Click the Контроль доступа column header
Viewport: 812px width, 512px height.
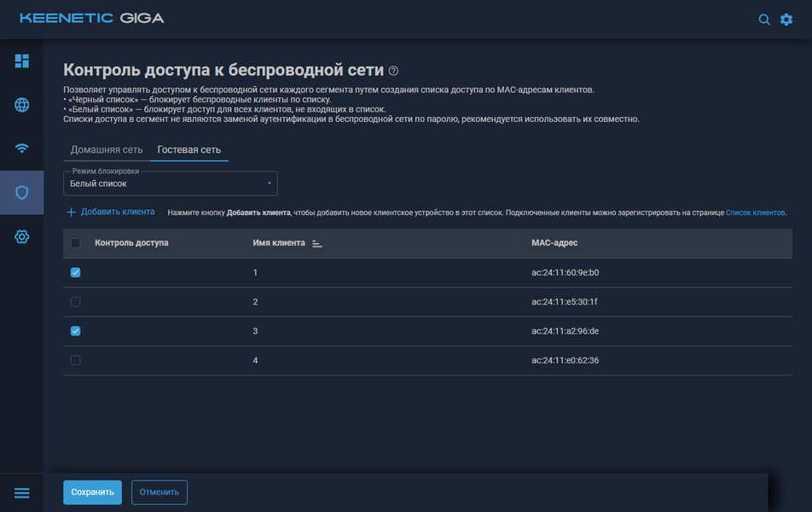pos(131,243)
